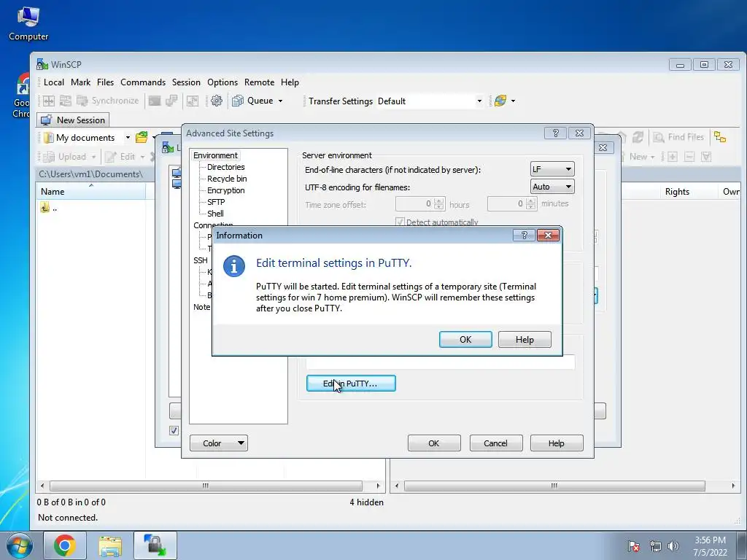Screen dimensions: 747x560
Task: Open the Session menu
Action: click(186, 82)
